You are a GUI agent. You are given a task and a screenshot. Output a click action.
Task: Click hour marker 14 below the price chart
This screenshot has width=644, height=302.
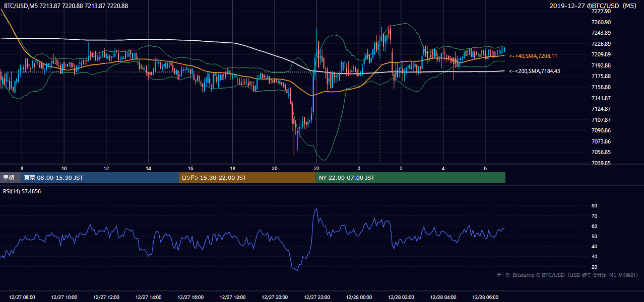pyautogui.click(x=148, y=168)
